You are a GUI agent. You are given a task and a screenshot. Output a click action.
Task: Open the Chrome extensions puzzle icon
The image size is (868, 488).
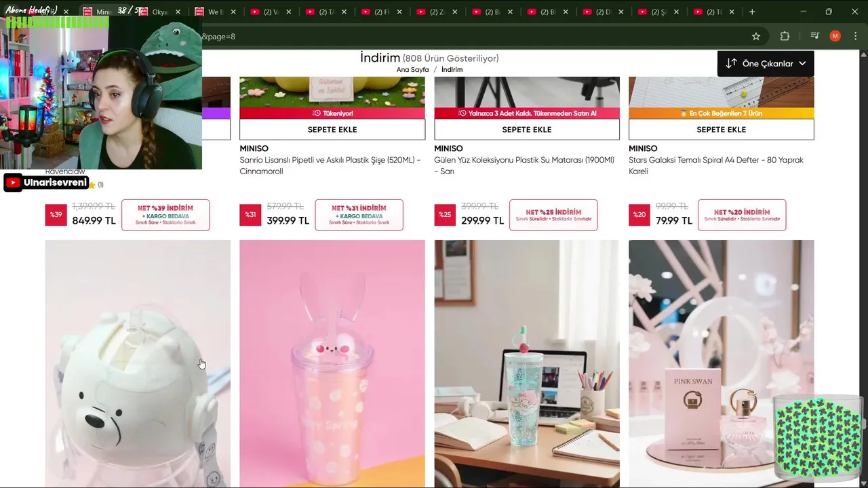pyautogui.click(x=785, y=37)
